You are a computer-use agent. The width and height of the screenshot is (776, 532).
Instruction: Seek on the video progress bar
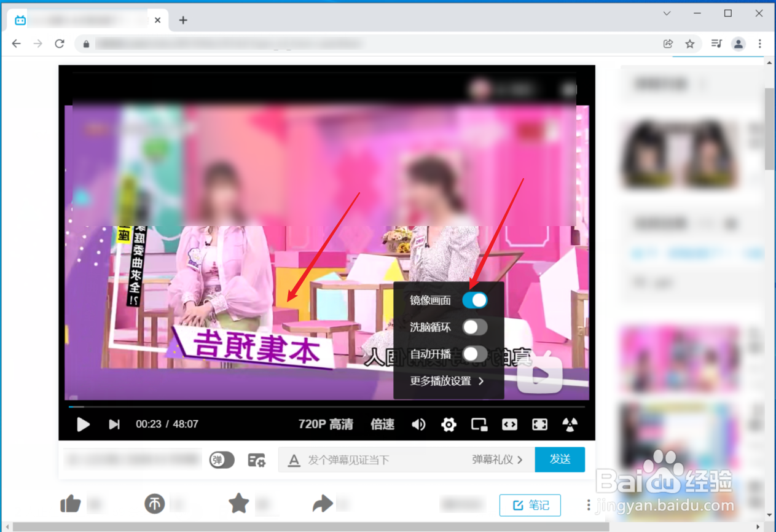(x=327, y=407)
